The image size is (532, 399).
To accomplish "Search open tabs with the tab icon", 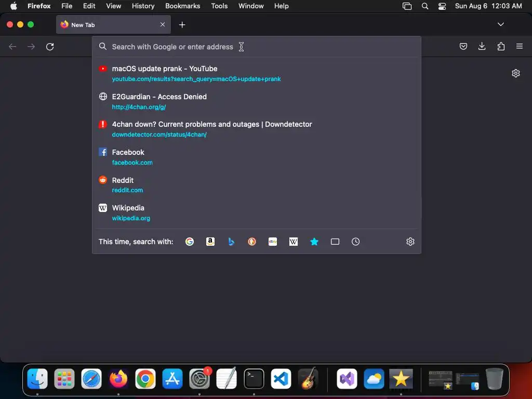I will [335, 242].
